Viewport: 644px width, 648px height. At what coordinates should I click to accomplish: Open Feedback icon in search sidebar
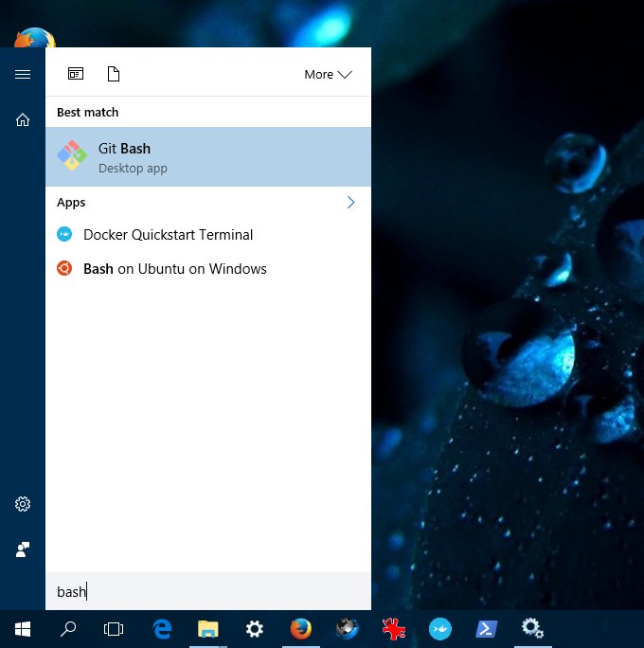[x=23, y=549]
